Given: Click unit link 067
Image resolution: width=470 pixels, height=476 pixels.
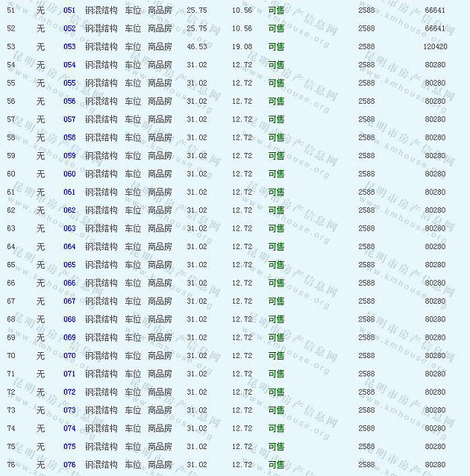Looking at the screenshot, I should 69,301.
